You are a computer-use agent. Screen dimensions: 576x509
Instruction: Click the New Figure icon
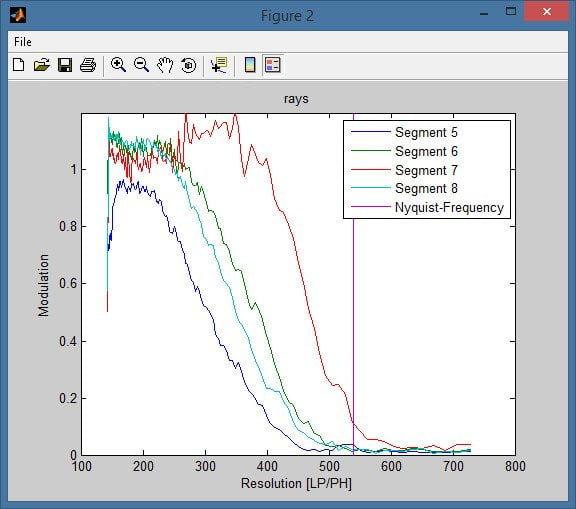tap(18, 65)
